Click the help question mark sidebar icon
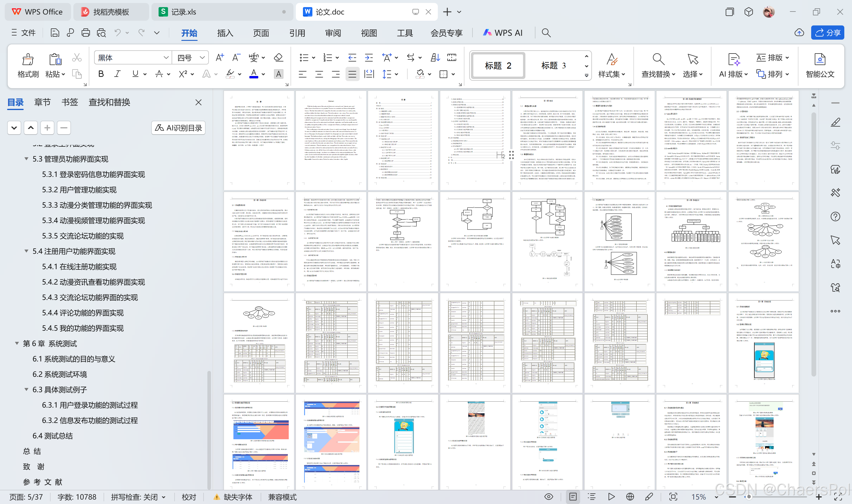 [x=835, y=216]
